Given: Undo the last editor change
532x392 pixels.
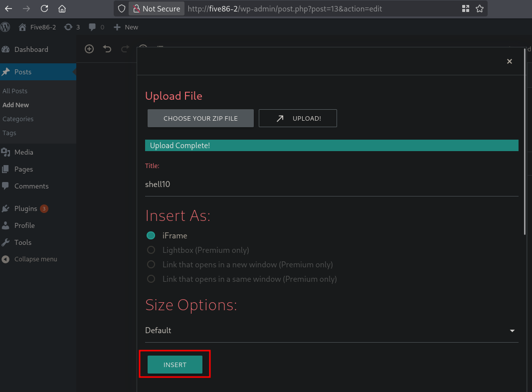Looking at the screenshot, I should point(107,49).
